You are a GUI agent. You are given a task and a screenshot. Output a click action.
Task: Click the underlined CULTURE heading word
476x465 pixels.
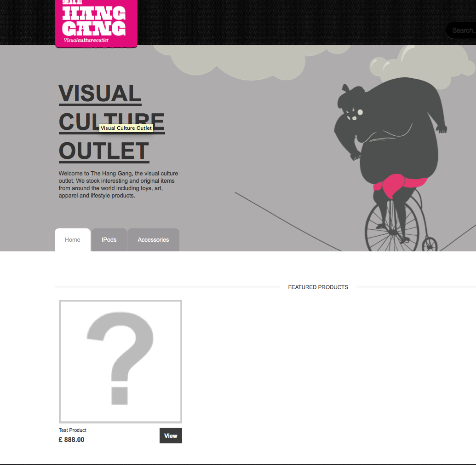tap(112, 122)
